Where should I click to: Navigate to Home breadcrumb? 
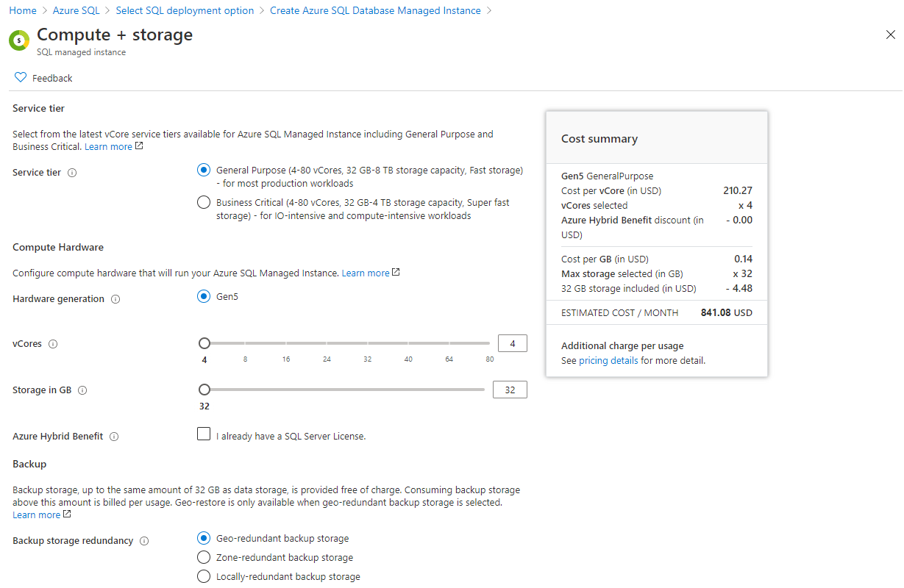tap(23, 11)
